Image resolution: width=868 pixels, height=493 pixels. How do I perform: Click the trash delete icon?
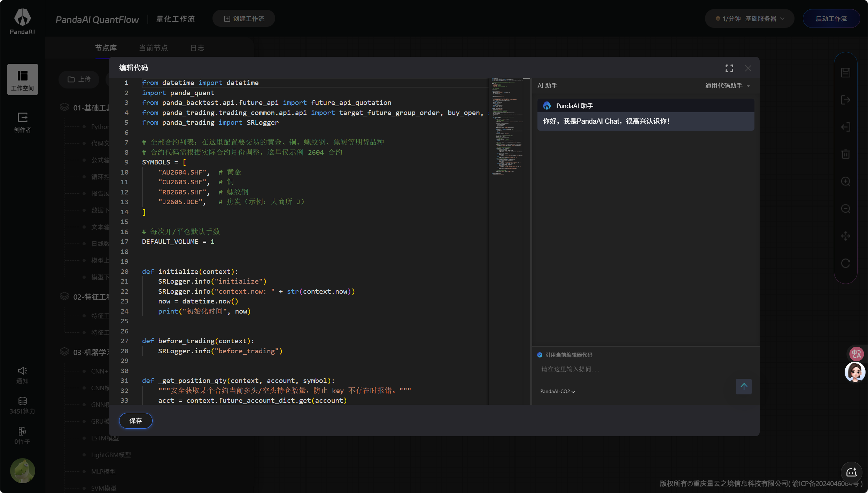(846, 154)
